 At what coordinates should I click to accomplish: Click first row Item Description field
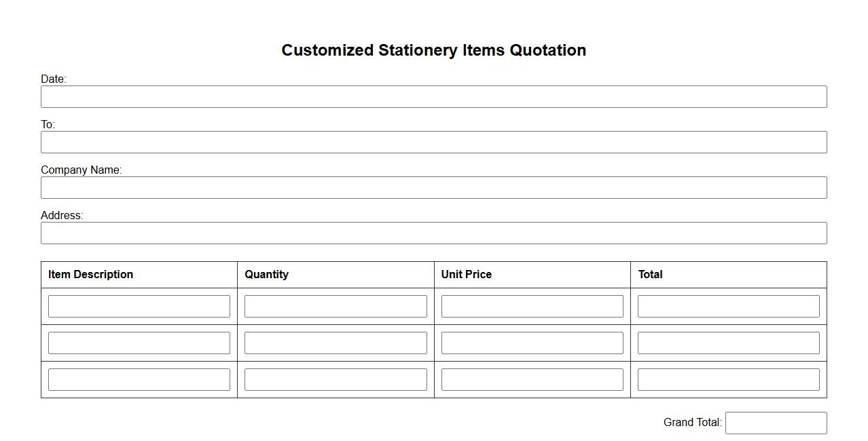tap(139, 306)
